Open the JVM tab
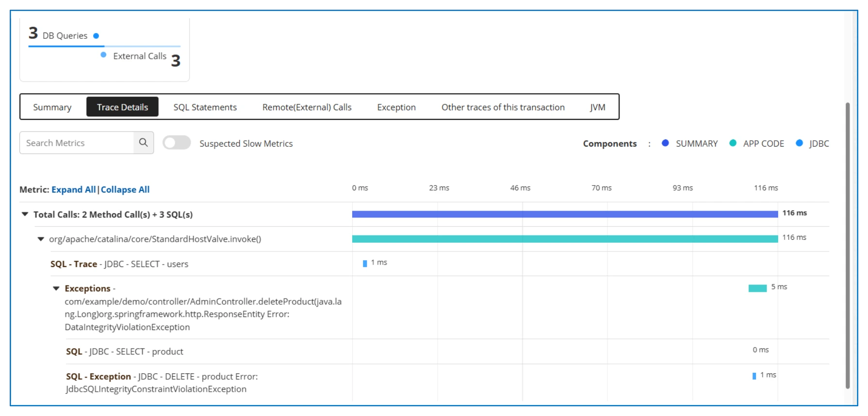The image size is (868, 416). pyautogui.click(x=597, y=107)
